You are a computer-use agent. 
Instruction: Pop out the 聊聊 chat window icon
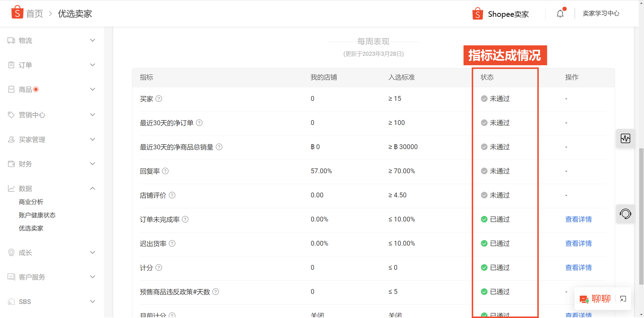pos(623,299)
